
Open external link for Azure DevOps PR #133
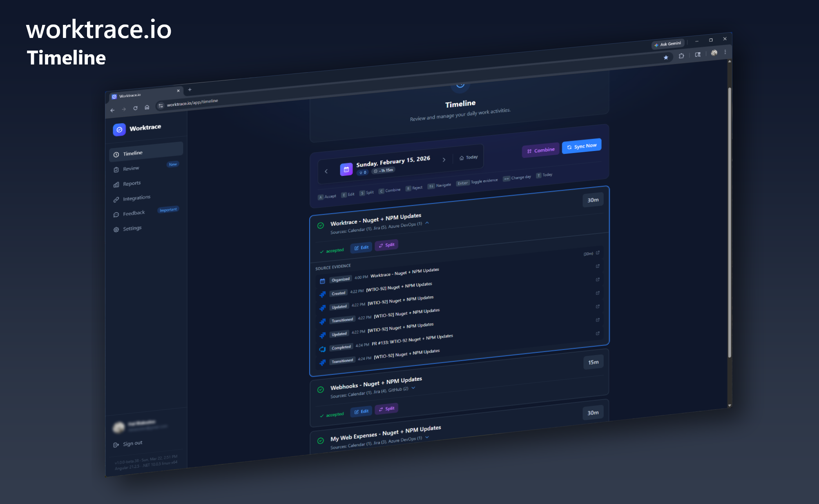(x=598, y=320)
